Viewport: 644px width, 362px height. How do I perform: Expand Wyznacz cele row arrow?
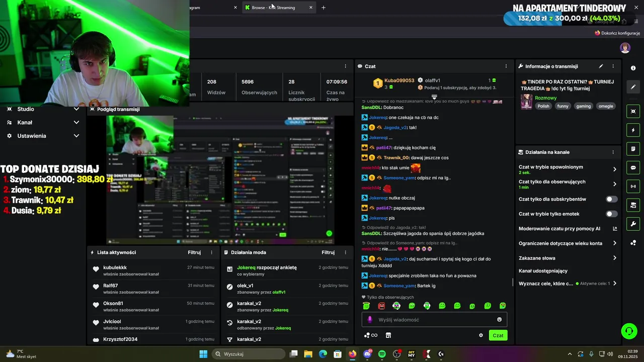(614, 284)
